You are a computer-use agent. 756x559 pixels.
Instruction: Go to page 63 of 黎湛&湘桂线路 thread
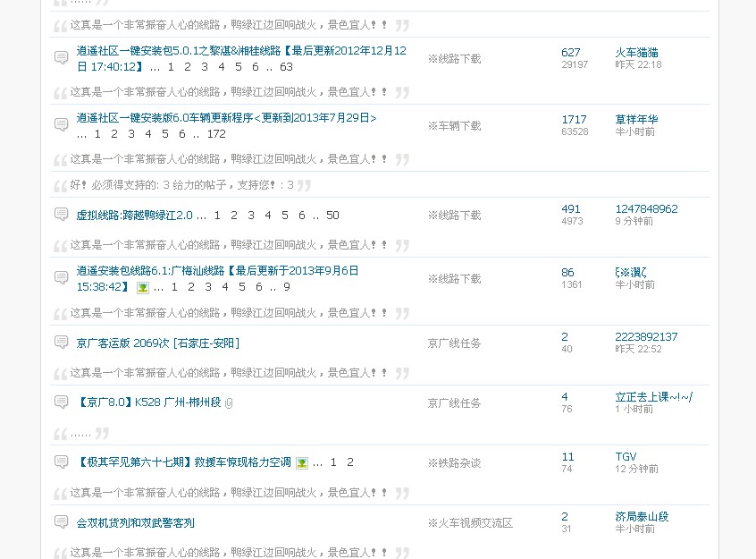(x=286, y=67)
